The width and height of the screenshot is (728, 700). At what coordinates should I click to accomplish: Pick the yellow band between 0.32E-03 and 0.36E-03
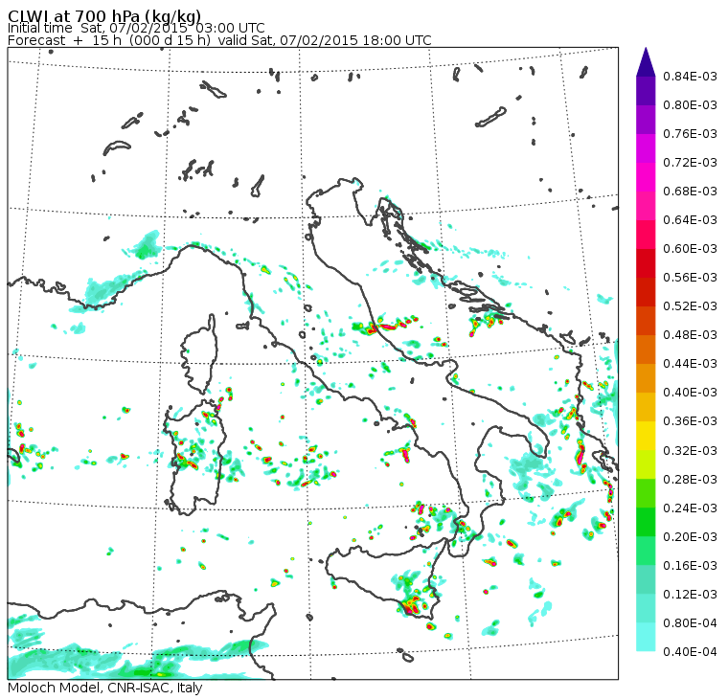646,436
